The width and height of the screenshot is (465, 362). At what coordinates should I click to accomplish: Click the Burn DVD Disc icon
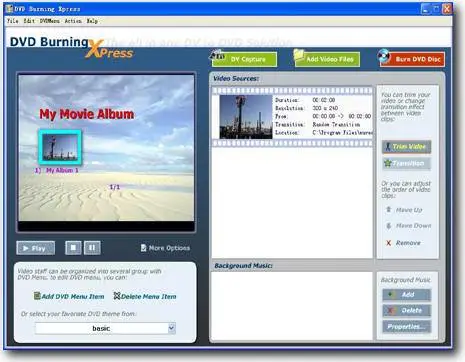[384, 56]
